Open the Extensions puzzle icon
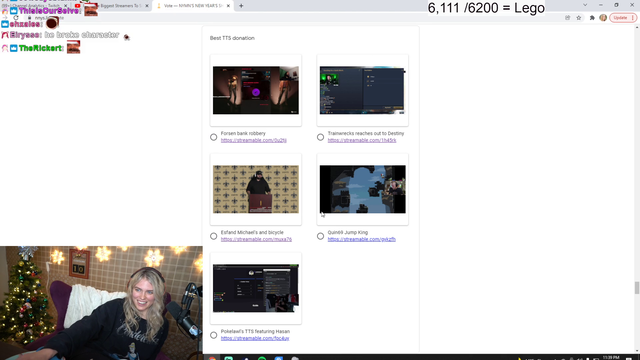This screenshot has width=640, height=360. tap(592, 18)
